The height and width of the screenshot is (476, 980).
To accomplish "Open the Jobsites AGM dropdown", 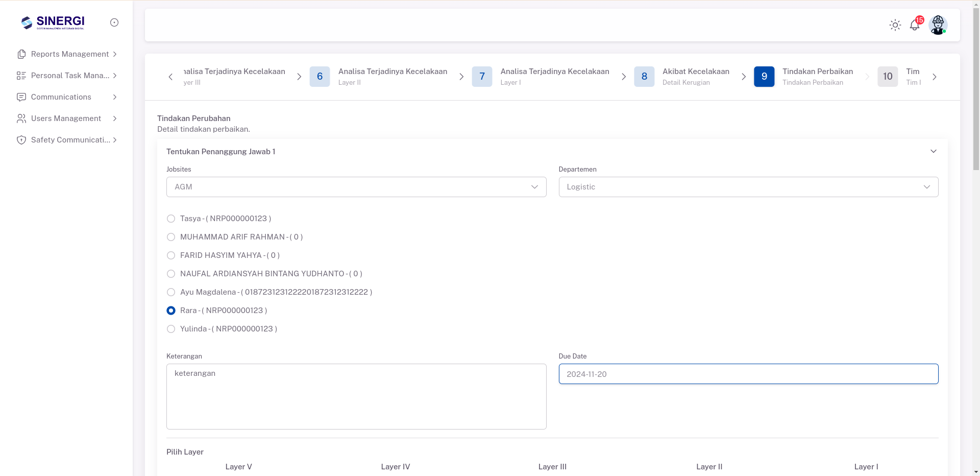I will (x=356, y=187).
